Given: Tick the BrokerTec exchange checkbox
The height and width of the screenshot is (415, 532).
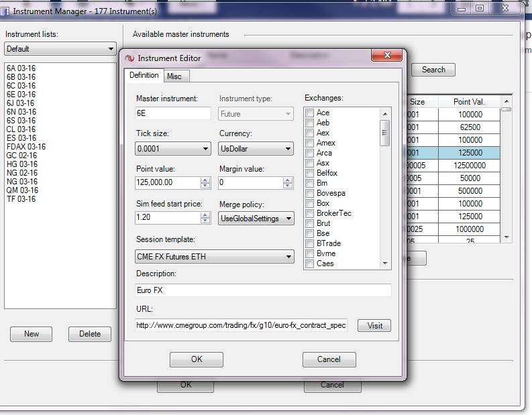Looking at the screenshot, I should click(x=309, y=213).
